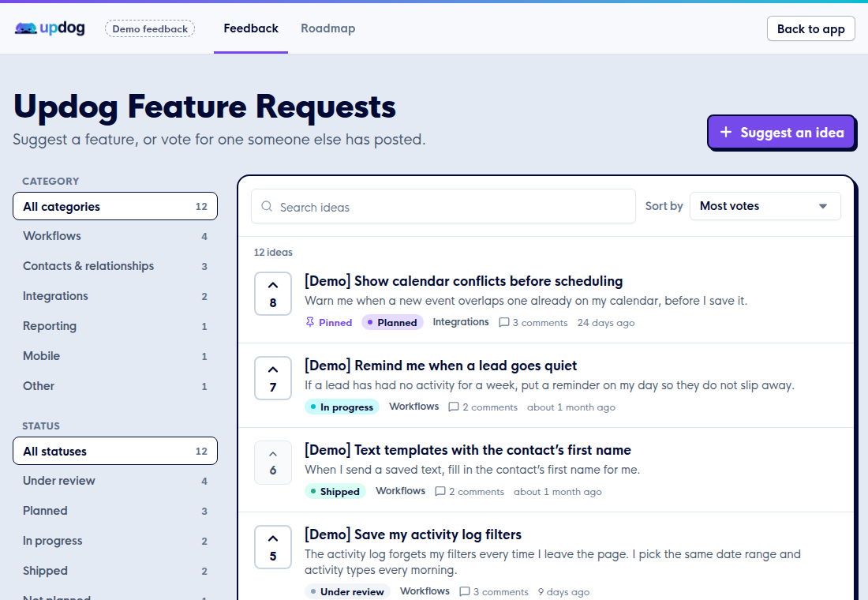Open 2 comments on lead goes quiet idea
The width and height of the screenshot is (868, 600).
coord(483,407)
